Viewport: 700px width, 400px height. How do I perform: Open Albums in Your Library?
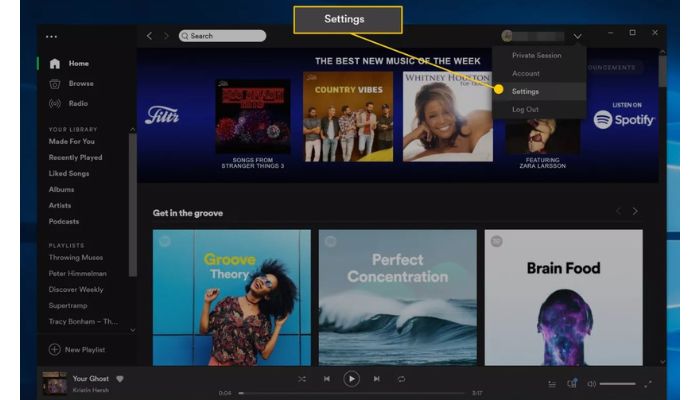pos(61,190)
